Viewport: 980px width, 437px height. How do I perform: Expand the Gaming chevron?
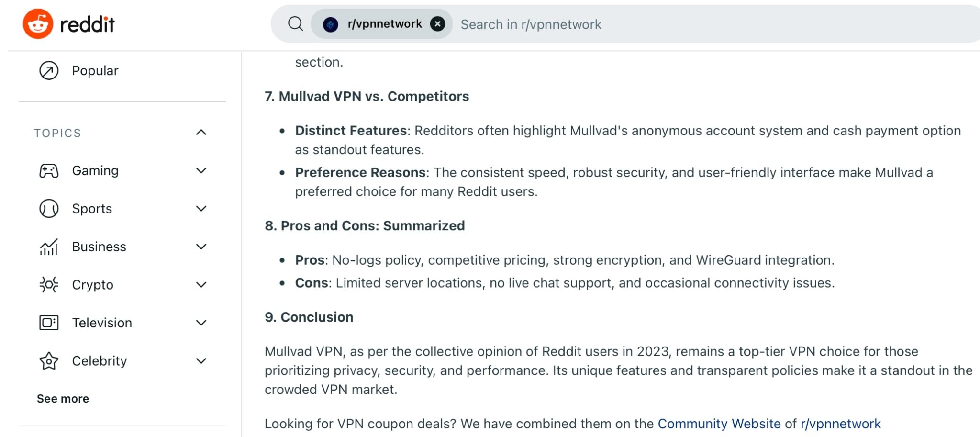201,171
